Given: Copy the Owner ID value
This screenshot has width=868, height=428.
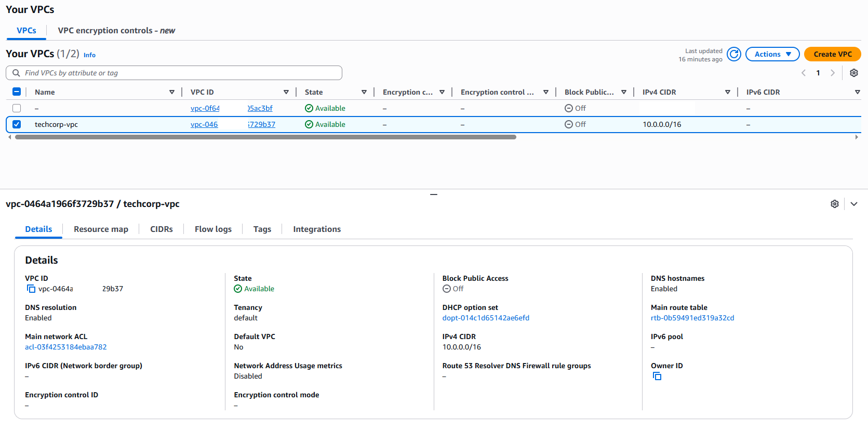Looking at the screenshot, I should 657,376.
